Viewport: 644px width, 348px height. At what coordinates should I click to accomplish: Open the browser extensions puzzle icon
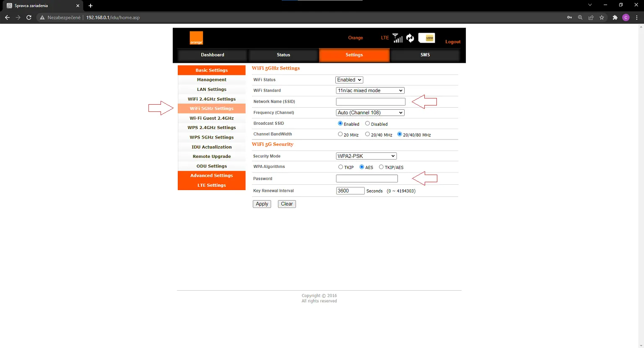click(x=615, y=18)
